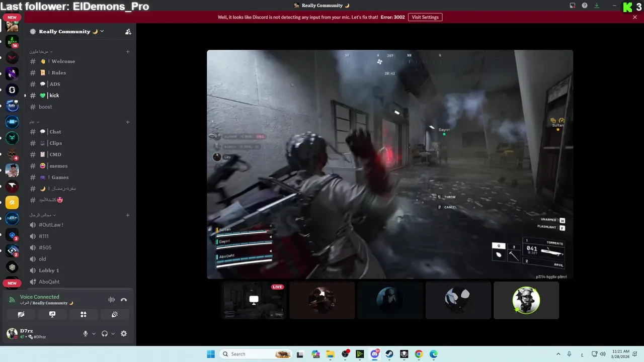Show hidden icons in system tray
This screenshot has height=362, width=644.
click(x=558, y=354)
